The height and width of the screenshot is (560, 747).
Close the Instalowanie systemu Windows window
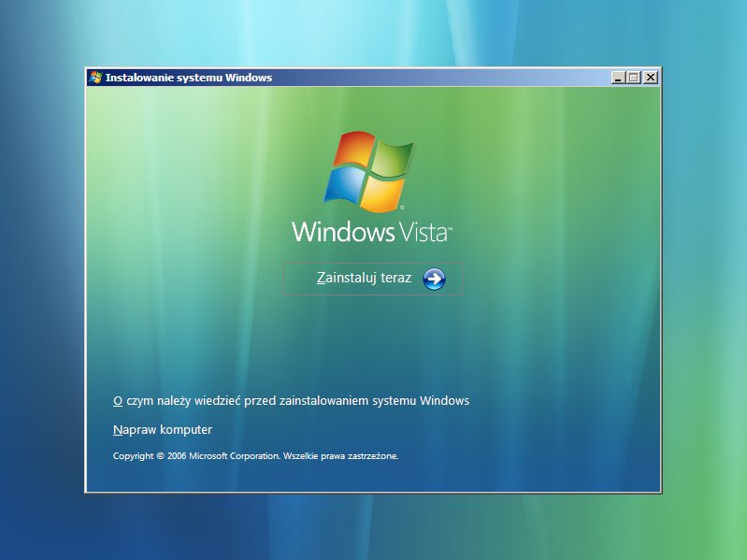click(x=651, y=78)
